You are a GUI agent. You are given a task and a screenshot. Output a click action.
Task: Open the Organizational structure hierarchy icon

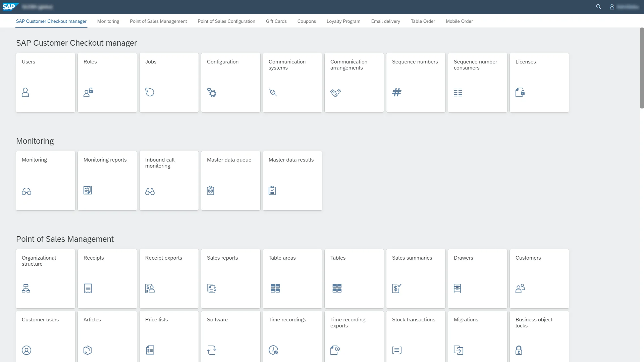[26, 288]
